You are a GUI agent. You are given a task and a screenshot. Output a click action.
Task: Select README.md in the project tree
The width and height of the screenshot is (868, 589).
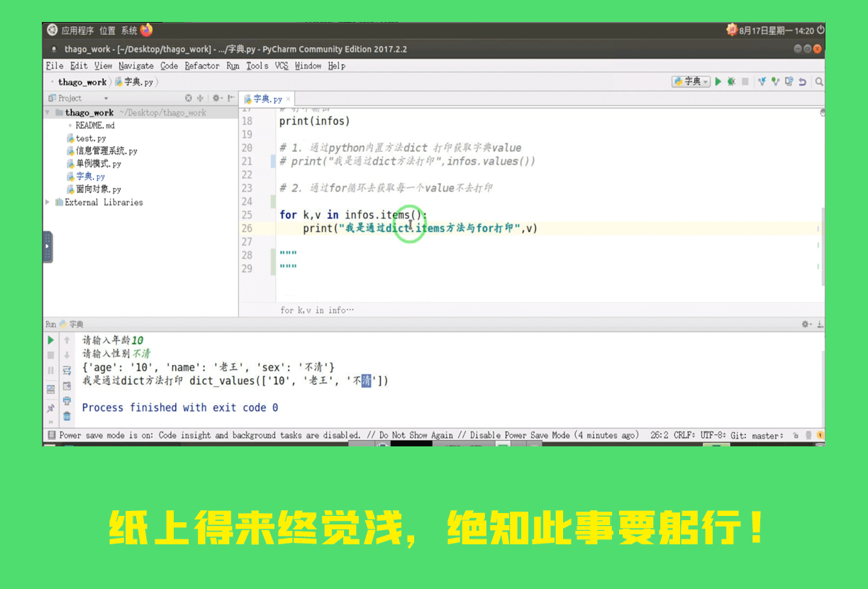(95, 126)
